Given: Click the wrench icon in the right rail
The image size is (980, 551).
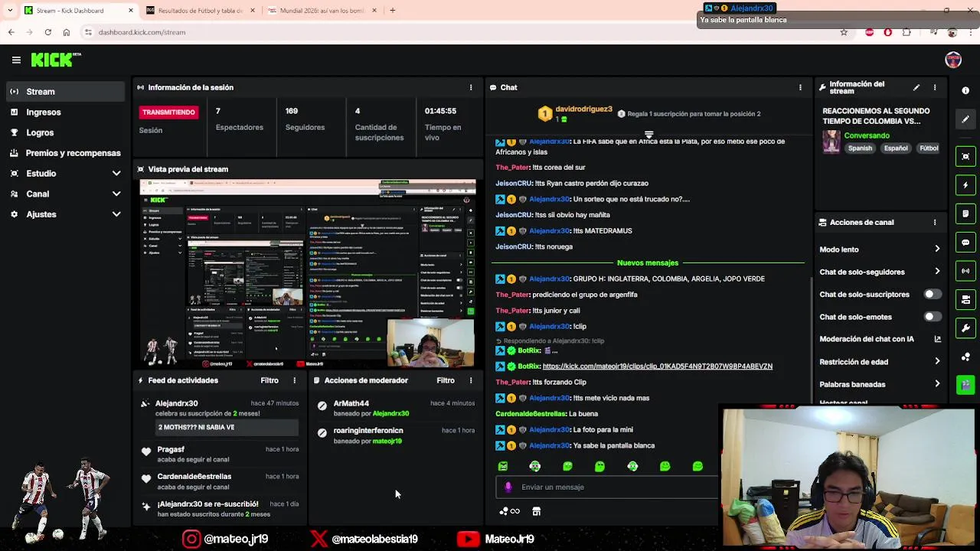Looking at the screenshot, I should (x=965, y=328).
